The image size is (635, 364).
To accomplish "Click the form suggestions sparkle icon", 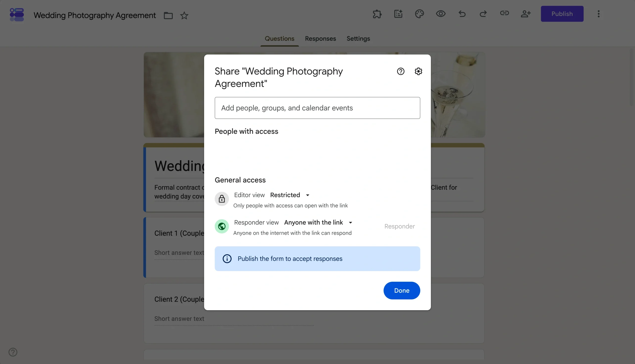I will click(x=398, y=14).
